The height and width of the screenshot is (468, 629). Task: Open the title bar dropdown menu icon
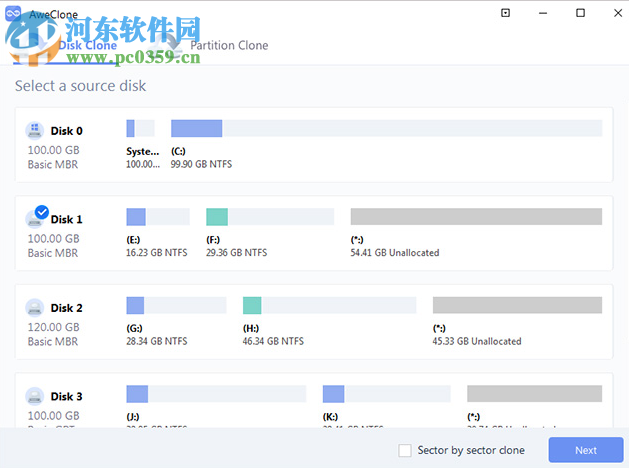[505, 13]
